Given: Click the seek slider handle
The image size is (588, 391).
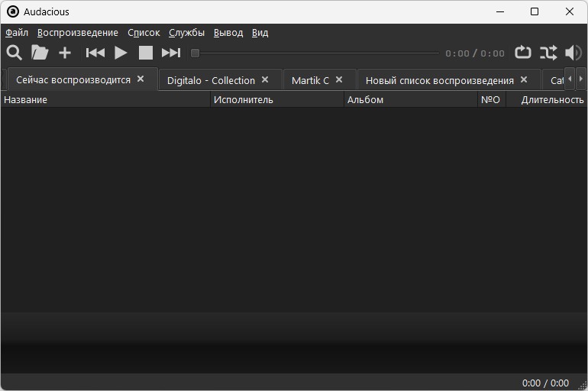Looking at the screenshot, I should pos(195,53).
